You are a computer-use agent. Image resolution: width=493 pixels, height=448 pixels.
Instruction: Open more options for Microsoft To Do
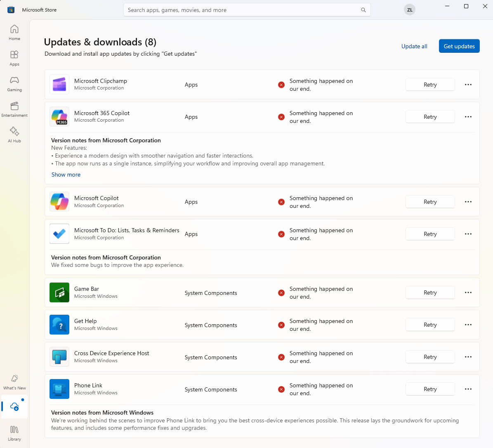[468, 234]
